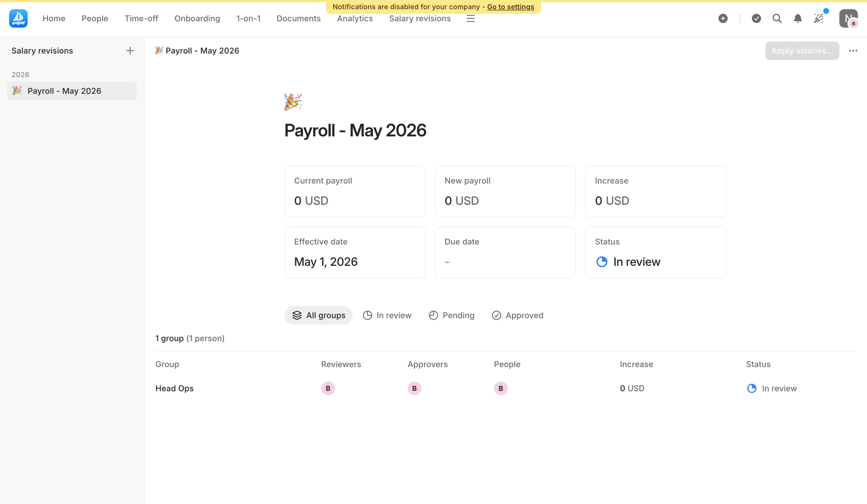Follow the Go to settings link

[510, 7]
